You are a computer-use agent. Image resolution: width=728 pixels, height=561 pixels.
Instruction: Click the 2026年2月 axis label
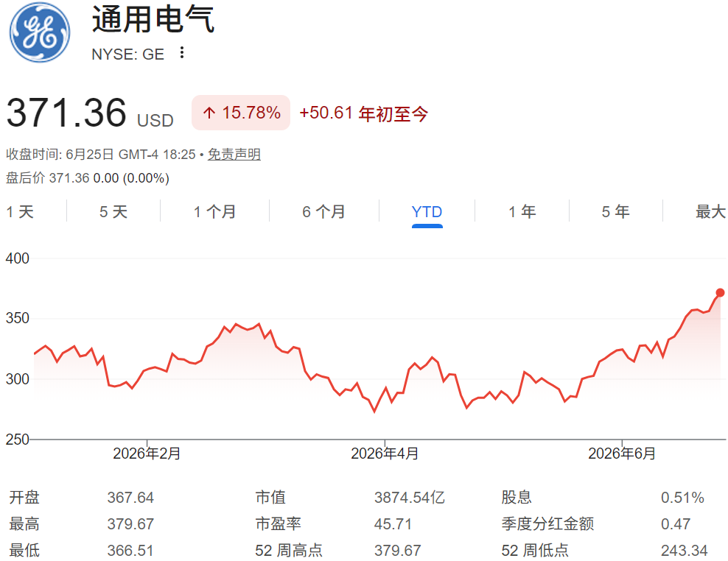pyautogui.click(x=147, y=454)
